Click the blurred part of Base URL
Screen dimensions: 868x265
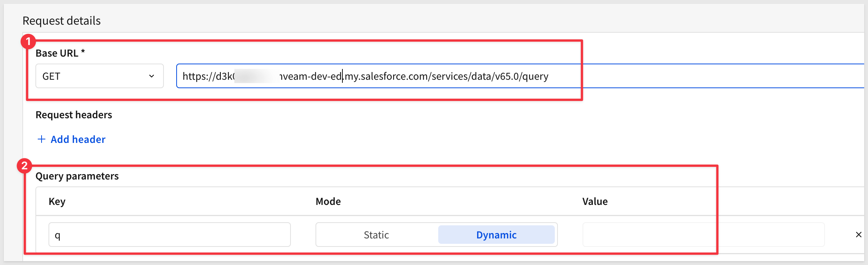click(257, 76)
